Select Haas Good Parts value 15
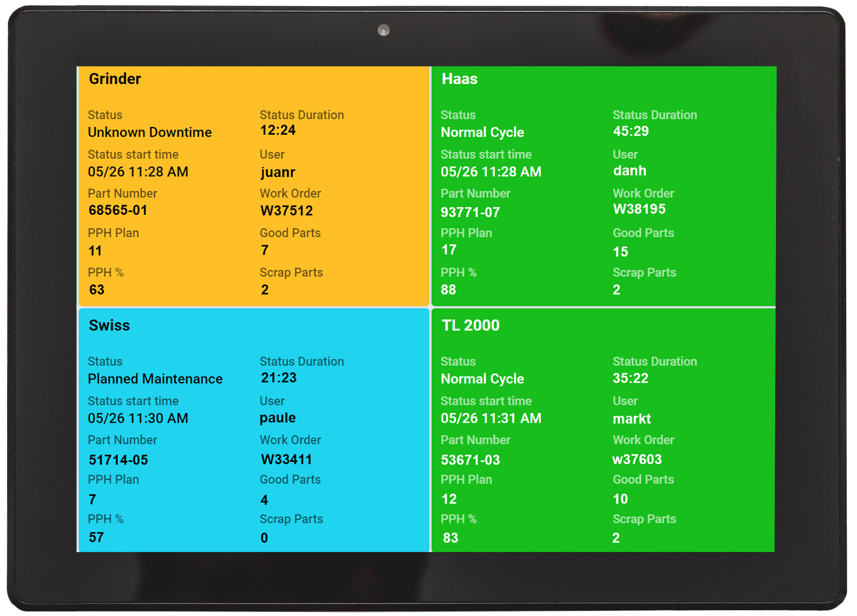Image resolution: width=857 pixels, height=616 pixels. pos(620,252)
